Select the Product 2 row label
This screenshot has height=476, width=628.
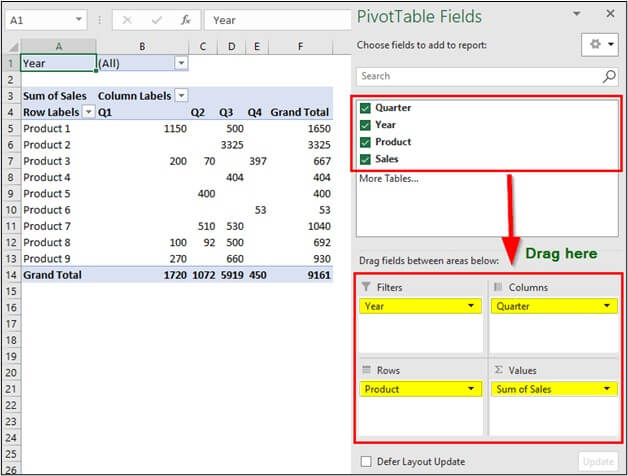tap(46, 145)
